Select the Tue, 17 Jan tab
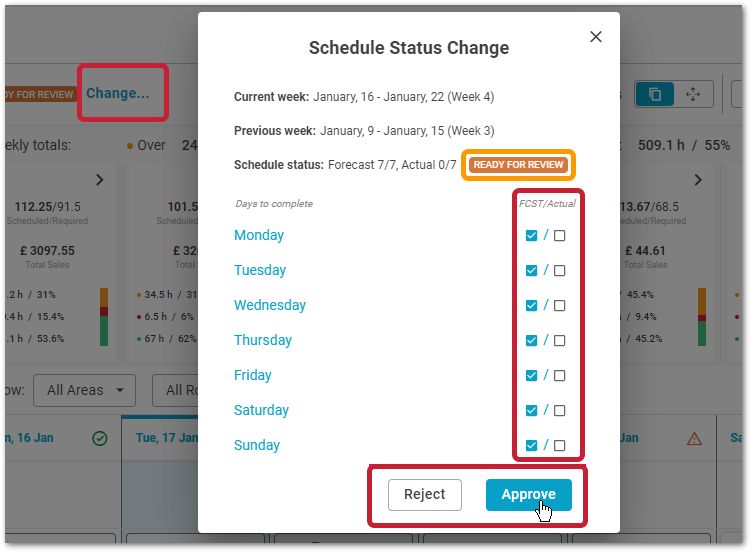This screenshot has width=751, height=552. coord(165,438)
